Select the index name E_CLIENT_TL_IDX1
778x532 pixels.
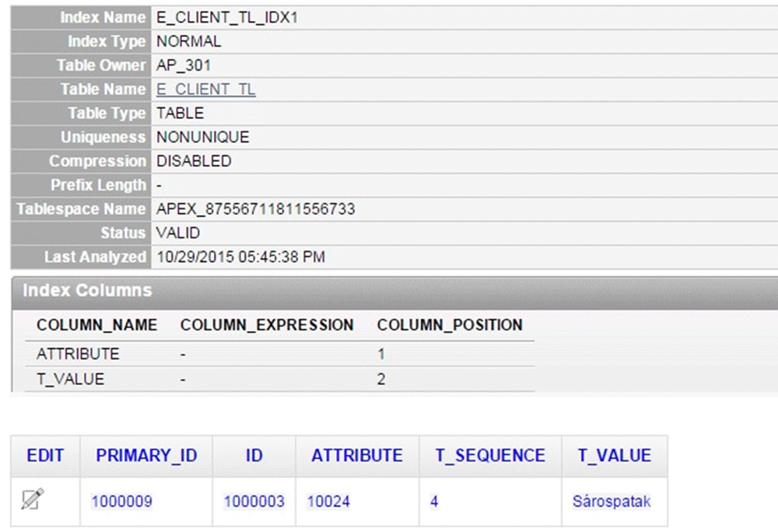coord(227,18)
